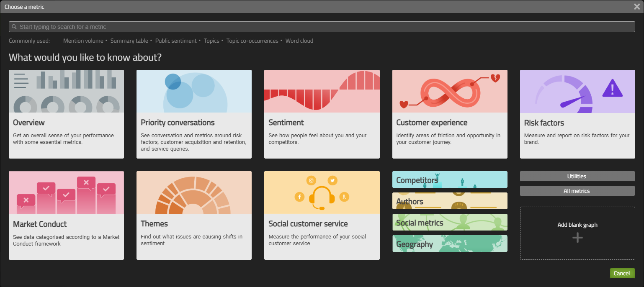Viewport: 644px width, 287px height.
Task: Select the Word cloud shortcut link
Action: 299,41
